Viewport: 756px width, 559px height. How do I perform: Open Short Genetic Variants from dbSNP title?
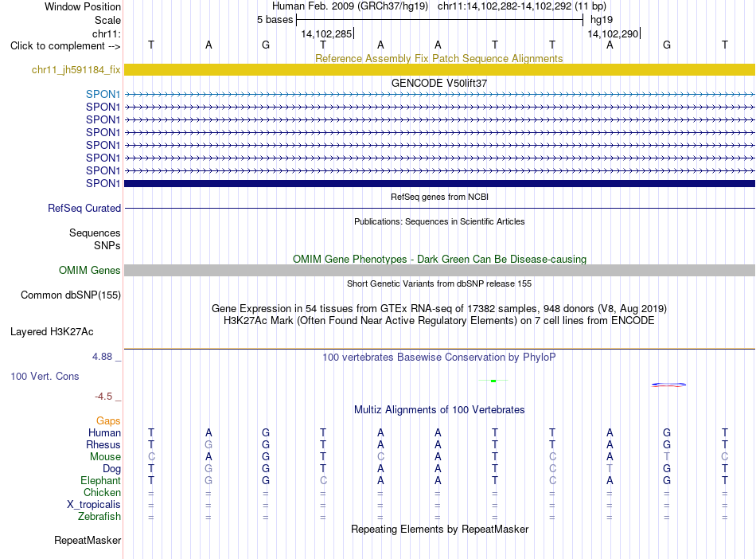coord(439,283)
